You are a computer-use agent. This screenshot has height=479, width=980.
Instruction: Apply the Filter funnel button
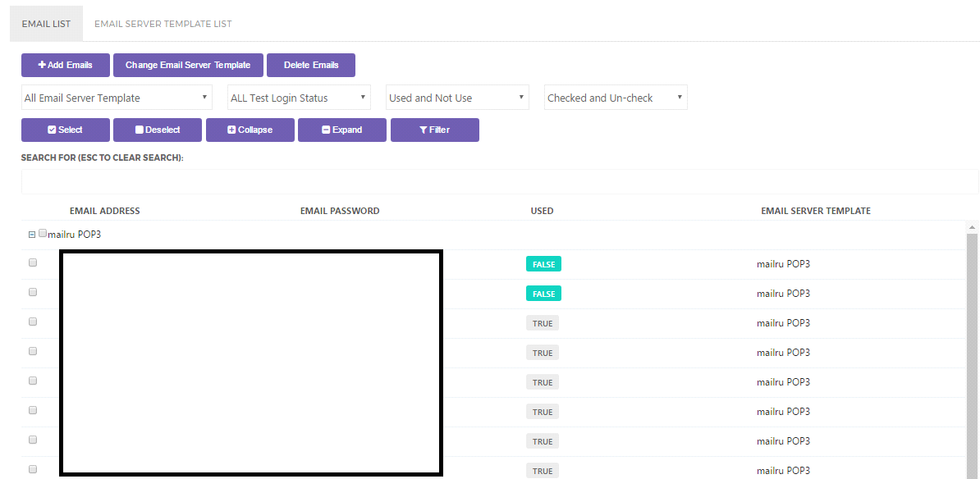434,130
